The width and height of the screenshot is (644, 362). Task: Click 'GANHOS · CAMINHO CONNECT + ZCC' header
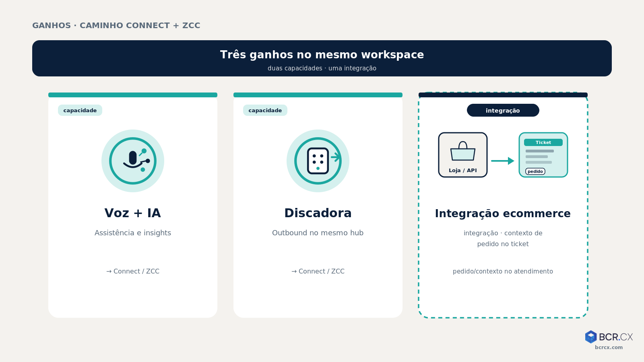pos(116,25)
